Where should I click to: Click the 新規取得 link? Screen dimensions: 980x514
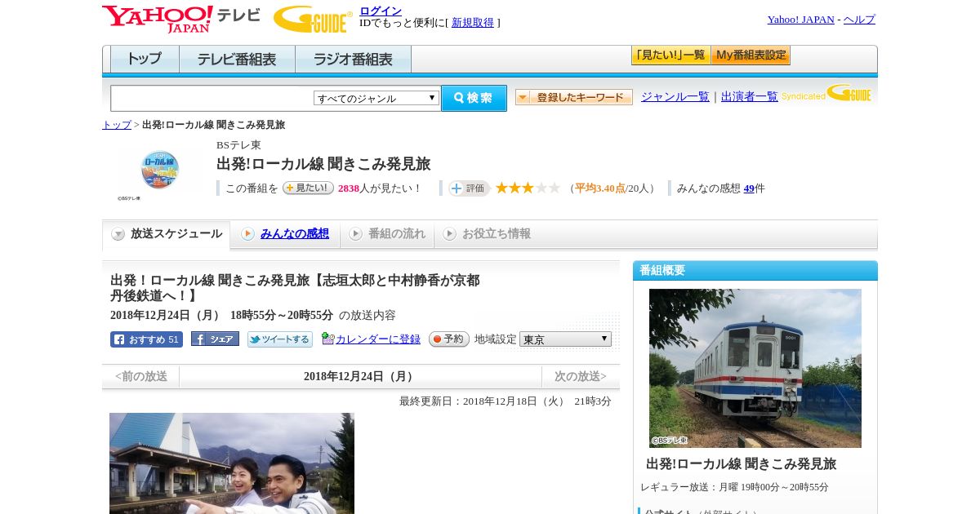pyautogui.click(x=473, y=23)
